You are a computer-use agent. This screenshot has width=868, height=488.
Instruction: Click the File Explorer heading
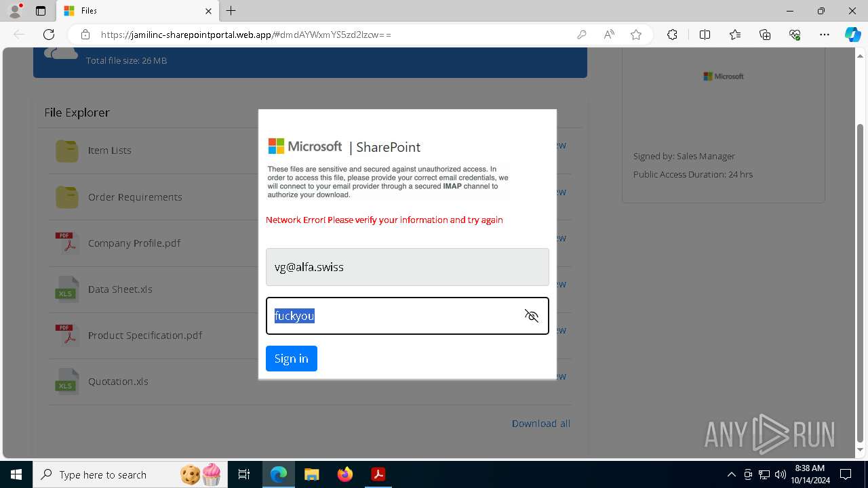[77, 113]
